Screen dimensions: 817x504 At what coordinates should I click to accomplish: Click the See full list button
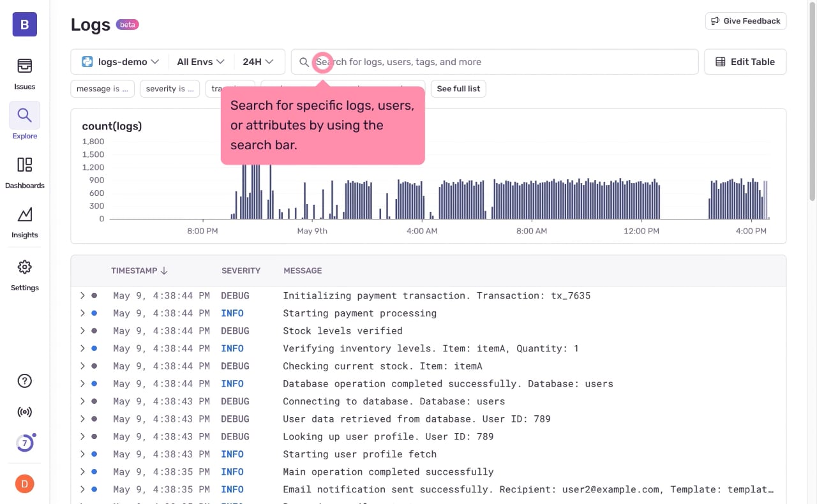point(458,89)
